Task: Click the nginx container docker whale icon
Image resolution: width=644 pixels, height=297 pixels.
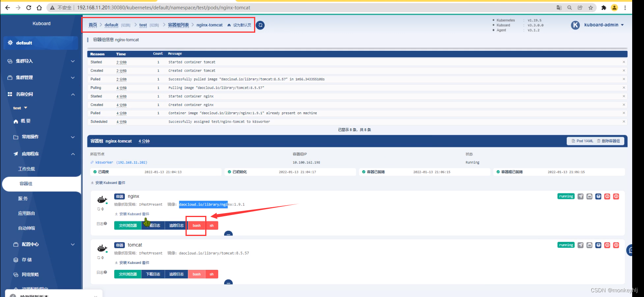Action: click(x=102, y=200)
